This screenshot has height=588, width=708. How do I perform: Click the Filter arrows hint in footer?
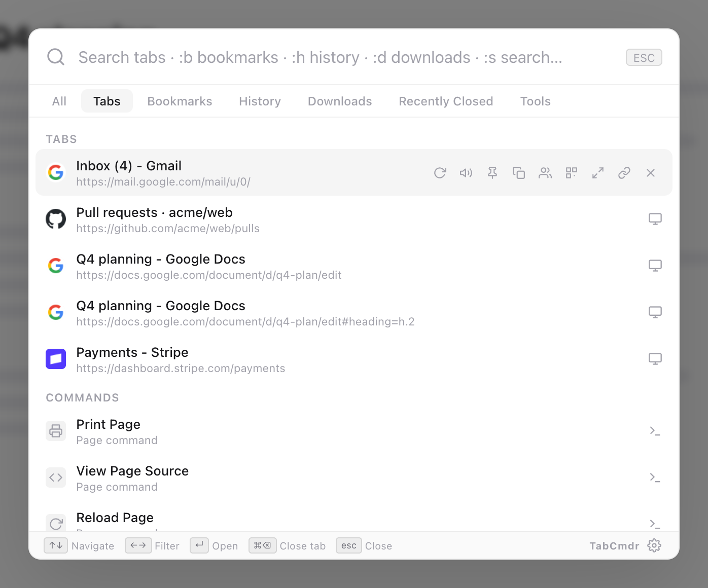(152, 546)
